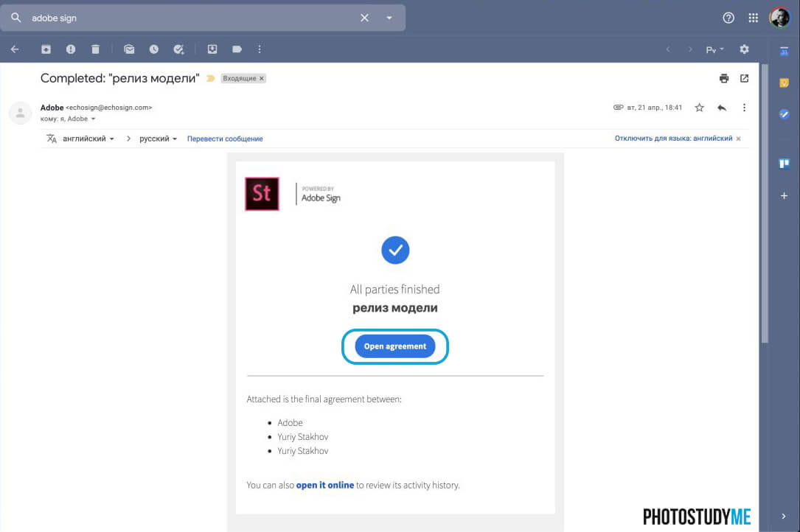Viewport: 800px width, 532px height.
Task: Report email as spam
Action: pyautogui.click(x=70, y=49)
